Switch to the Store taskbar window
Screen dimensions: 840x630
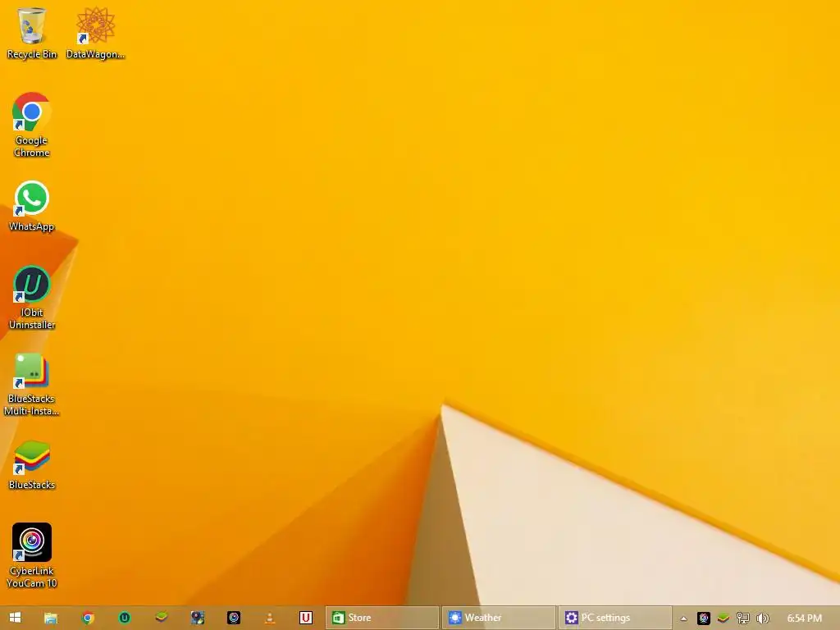point(382,618)
